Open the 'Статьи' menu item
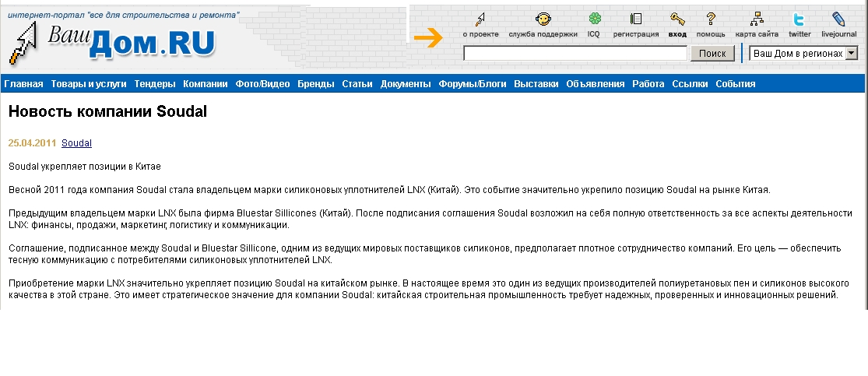 (357, 84)
